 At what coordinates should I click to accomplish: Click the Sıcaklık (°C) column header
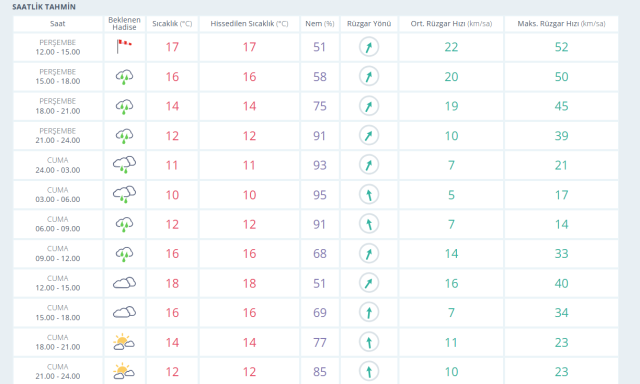click(172, 24)
